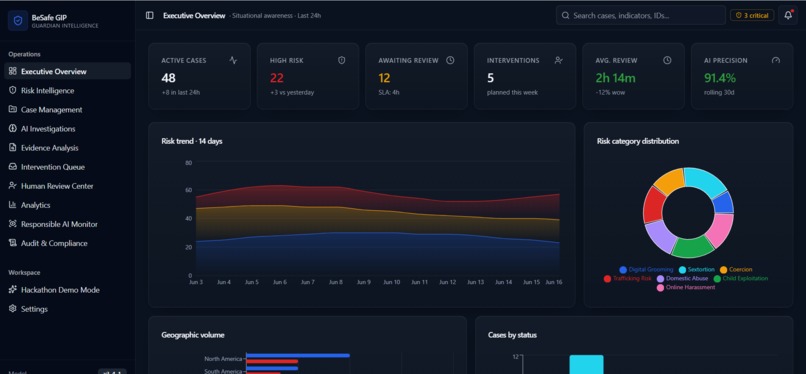Click the Risk Intelligence shield icon
This screenshot has width=806, height=374.
(13, 90)
